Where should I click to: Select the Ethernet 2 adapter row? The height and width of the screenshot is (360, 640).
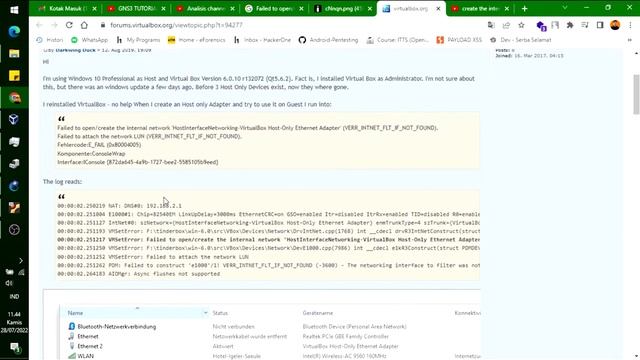click(90, 346)
